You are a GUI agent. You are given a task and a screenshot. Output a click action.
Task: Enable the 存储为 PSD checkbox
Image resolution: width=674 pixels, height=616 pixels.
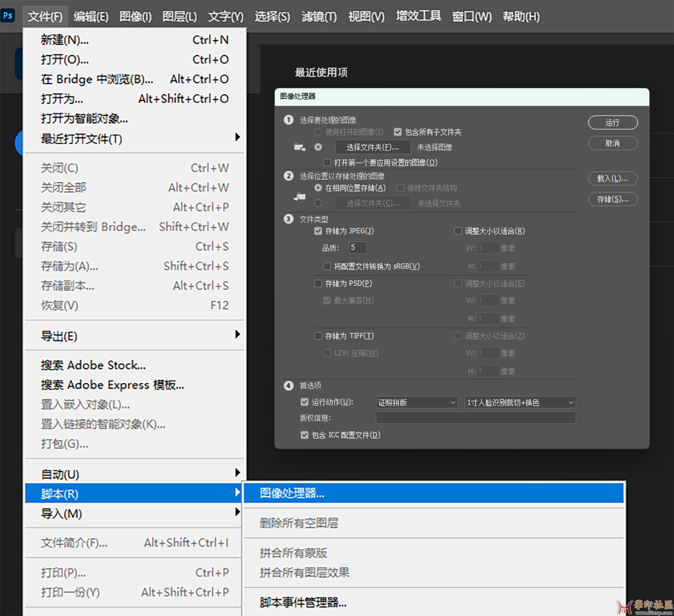[318, 284]
